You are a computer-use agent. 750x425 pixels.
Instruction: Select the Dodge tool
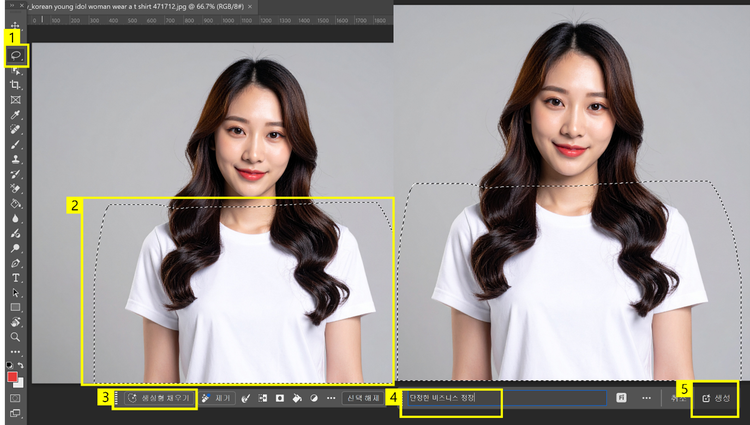click(x=15, y=248)
